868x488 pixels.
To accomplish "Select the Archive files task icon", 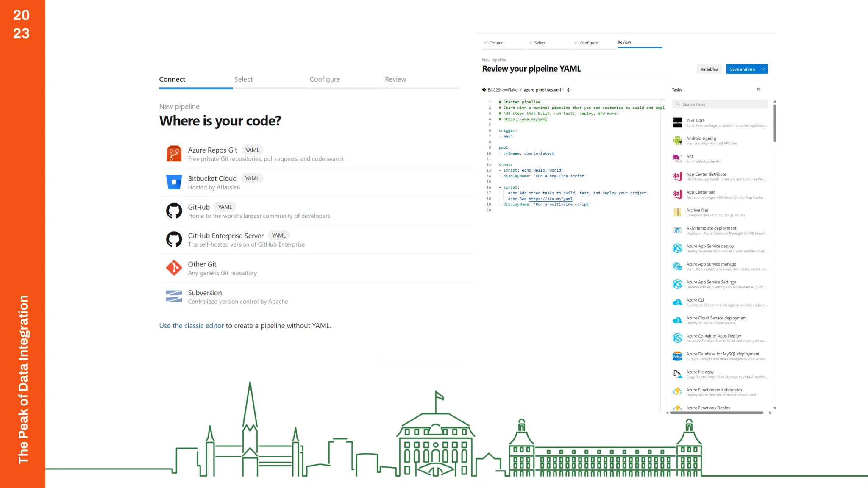I will [677, 212].
